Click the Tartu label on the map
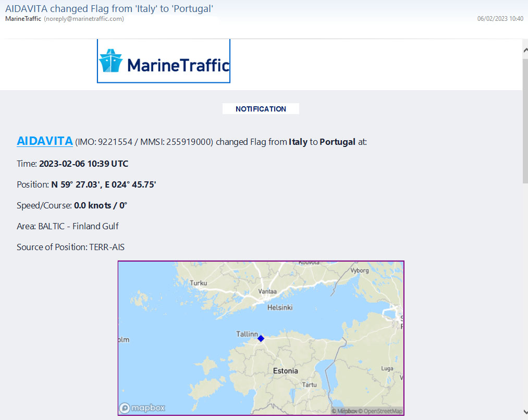 (310, 385)
